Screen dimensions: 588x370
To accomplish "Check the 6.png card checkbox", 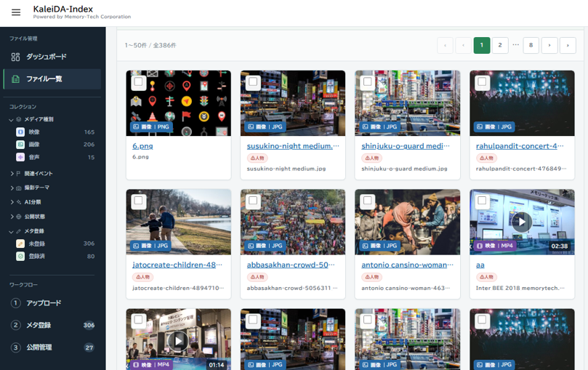I will tap(138, 81).
